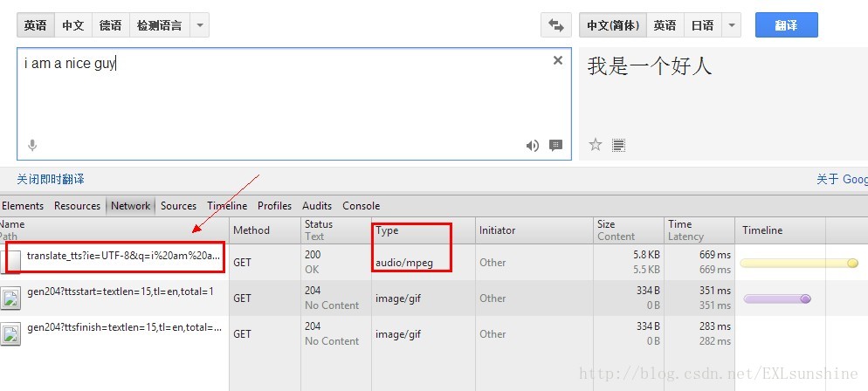This screenshot has width=868, height=391.
Task: Open the list icon beside the star
Action: point(618,146)
